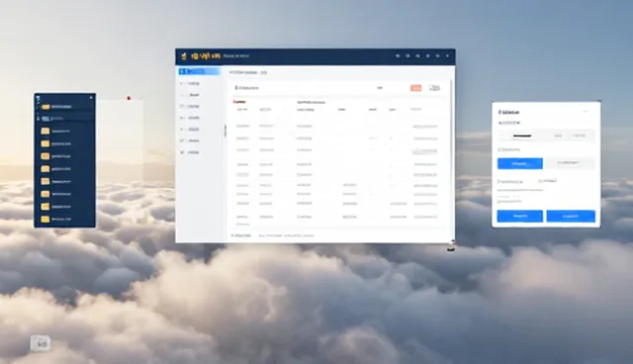Select the blue-gray folder row in dark panel
The width and height of the screenshot is (633, 364).
click(x=65, y=119)
